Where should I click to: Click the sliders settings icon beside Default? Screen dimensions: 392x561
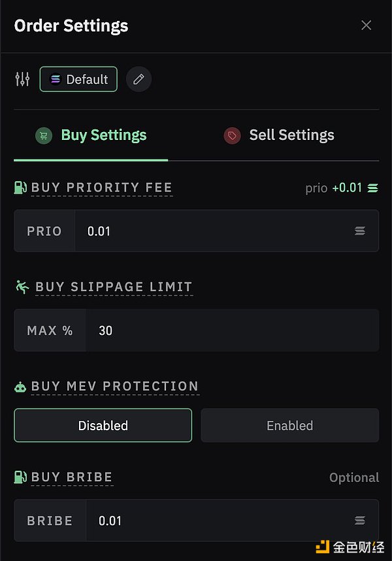[22, 80]
